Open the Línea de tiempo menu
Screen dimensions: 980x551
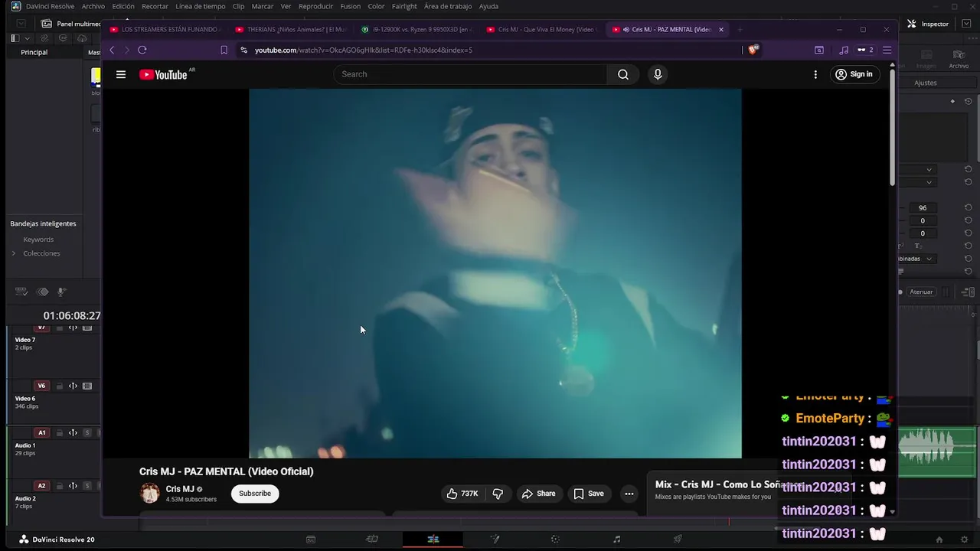(x=201, y=6)
